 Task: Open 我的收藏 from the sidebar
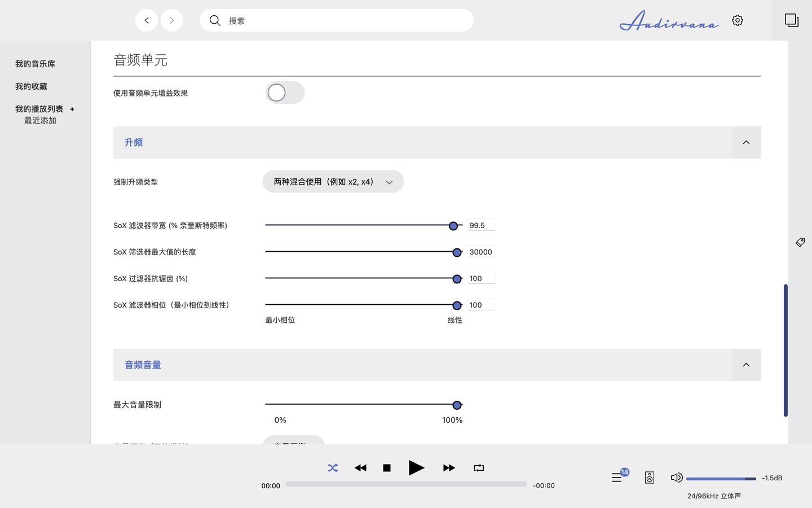tap(31, 86)
